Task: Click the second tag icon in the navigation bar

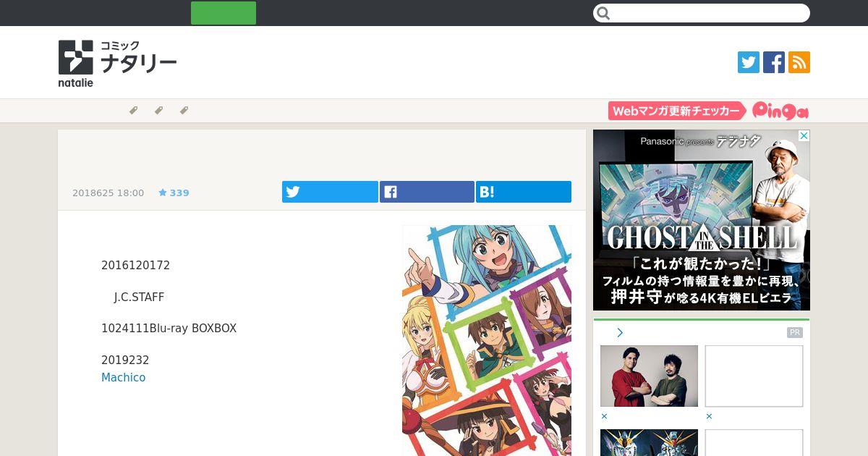Action: coord(158,111)
